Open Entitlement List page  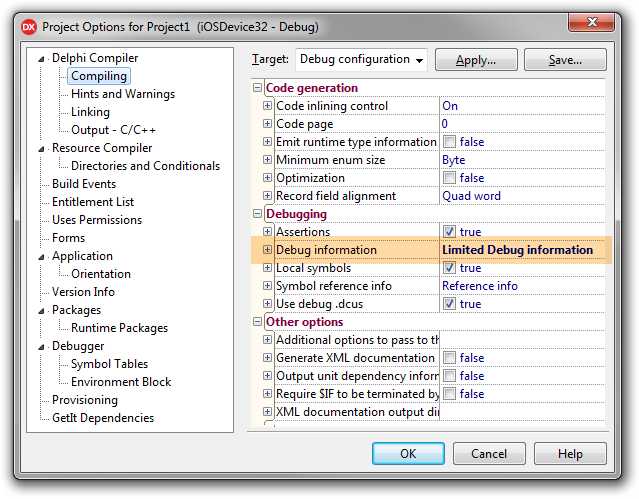point(93,201)
